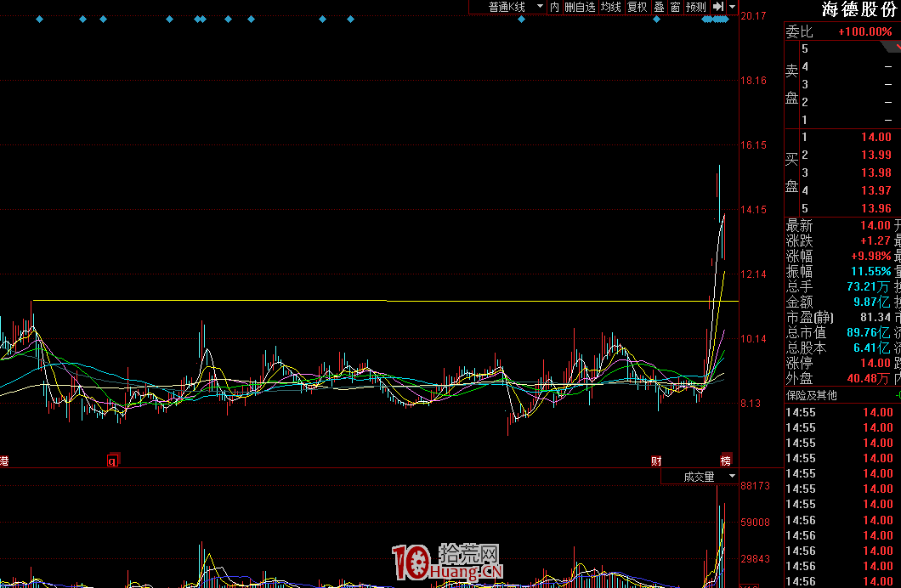This screenshot has height=588, width=901.
Task: Click the buy level 2 price 13.99
Action: pyautogui.click(x=876, y=155)
